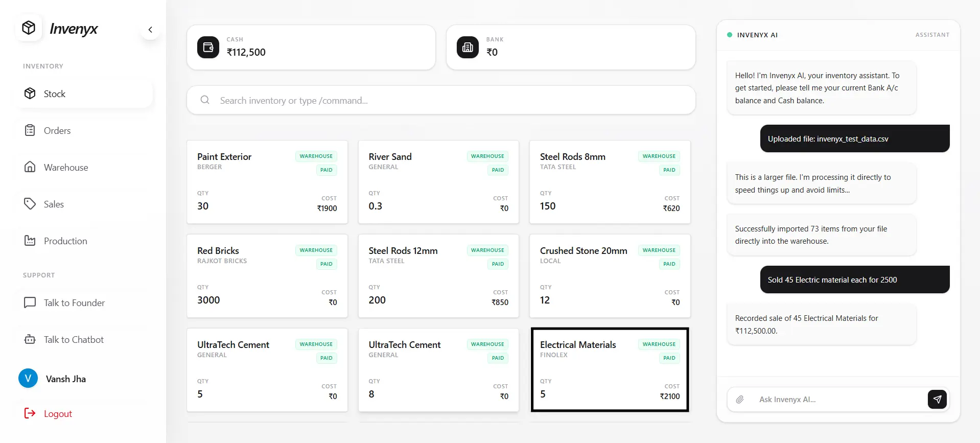980x443 pixels.
Task: Click the ₹0 bank balance
Action: (x=492, y=52)
